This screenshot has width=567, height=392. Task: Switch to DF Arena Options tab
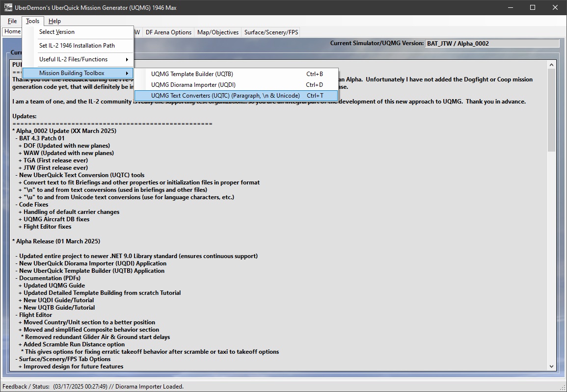point(168,32)
